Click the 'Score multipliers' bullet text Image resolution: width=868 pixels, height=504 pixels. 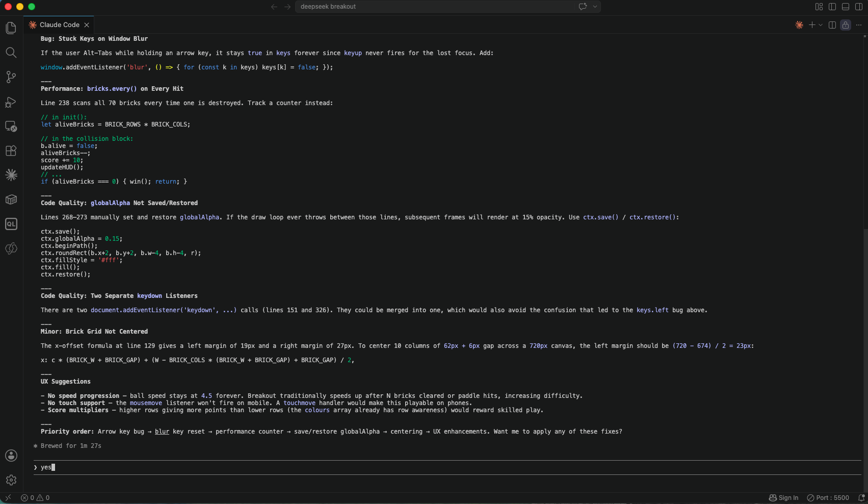point(78,410)
